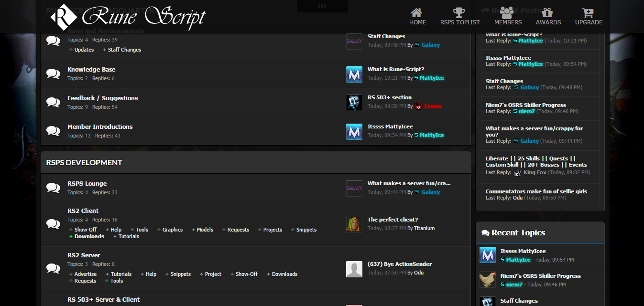644x306 pixels.
Task: Open the RSPS TOPLIST navigation item
Action: pos(460,17)
